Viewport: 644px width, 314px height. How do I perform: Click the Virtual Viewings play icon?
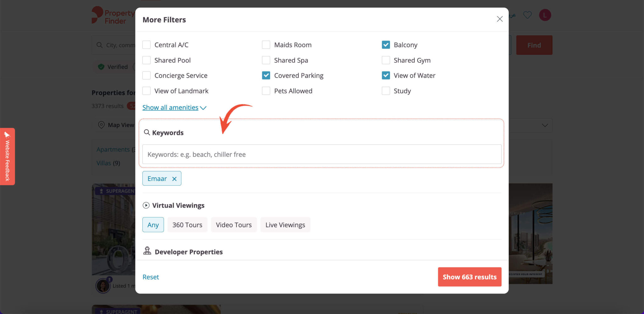coord(146,205)
